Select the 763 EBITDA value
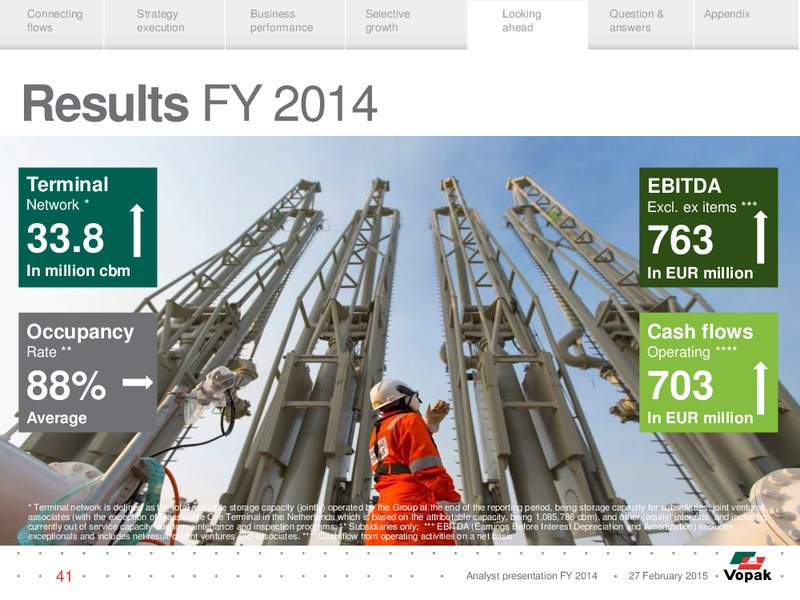Viewport: 800px width, 600px height. click(x=680, y=240)
